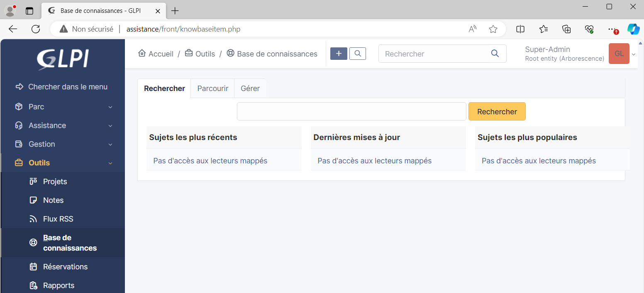644x293 pixels.
Task: Click the magnifier search icon beside breadcrumb
Action: (x=357, y=54)
